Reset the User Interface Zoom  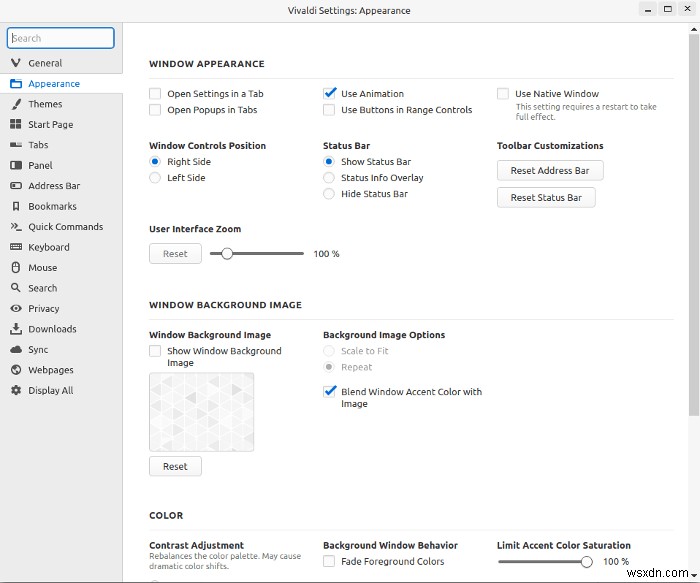(x=175, y=254)
